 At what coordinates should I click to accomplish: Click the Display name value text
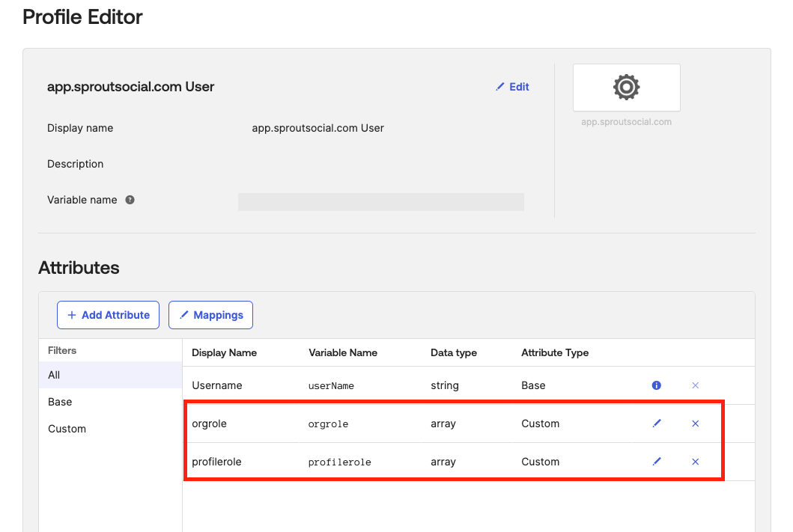point(317,129)
